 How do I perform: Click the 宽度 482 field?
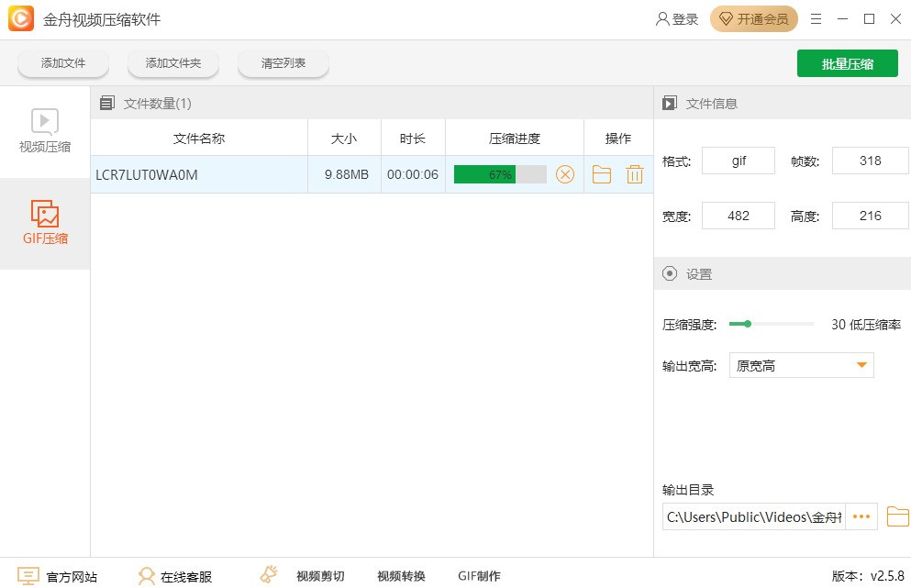tap(739, 216)
